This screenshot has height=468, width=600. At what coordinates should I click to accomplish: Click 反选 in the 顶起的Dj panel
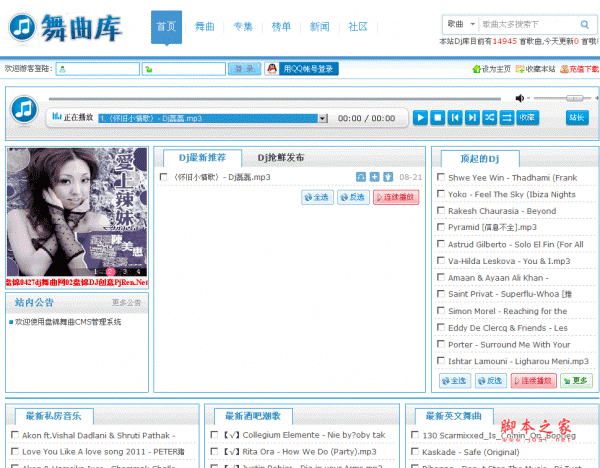click(491, 381)
